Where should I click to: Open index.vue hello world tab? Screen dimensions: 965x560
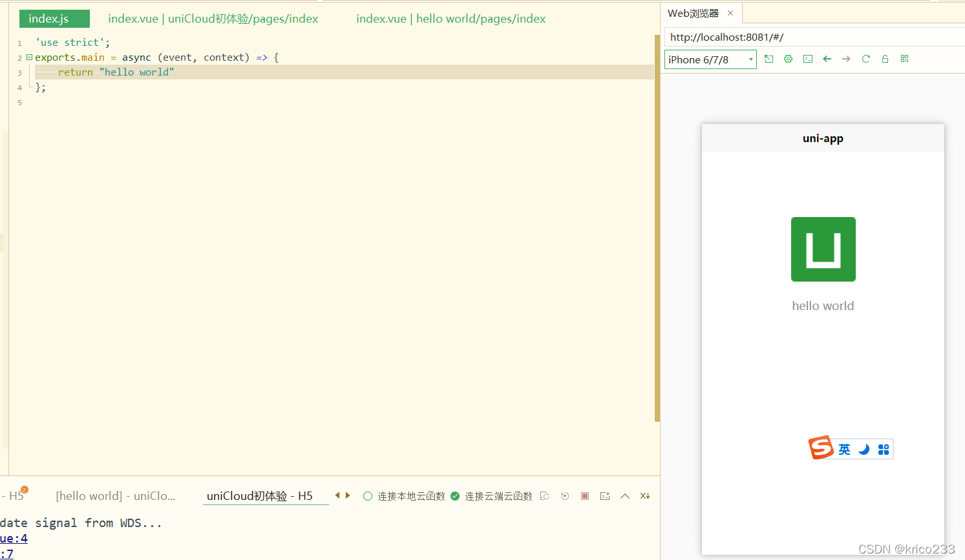pos(451,19)
